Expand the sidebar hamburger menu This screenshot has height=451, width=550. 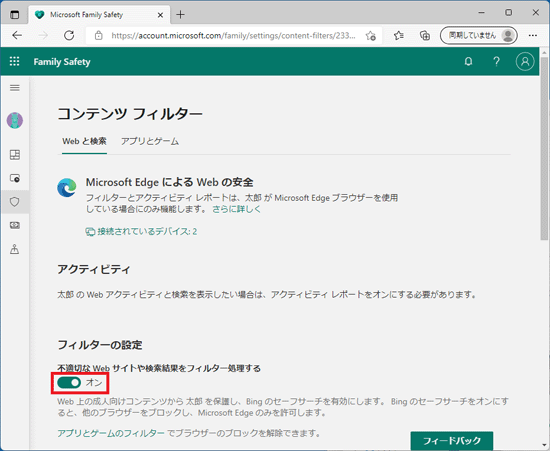[x=15, y=88]
